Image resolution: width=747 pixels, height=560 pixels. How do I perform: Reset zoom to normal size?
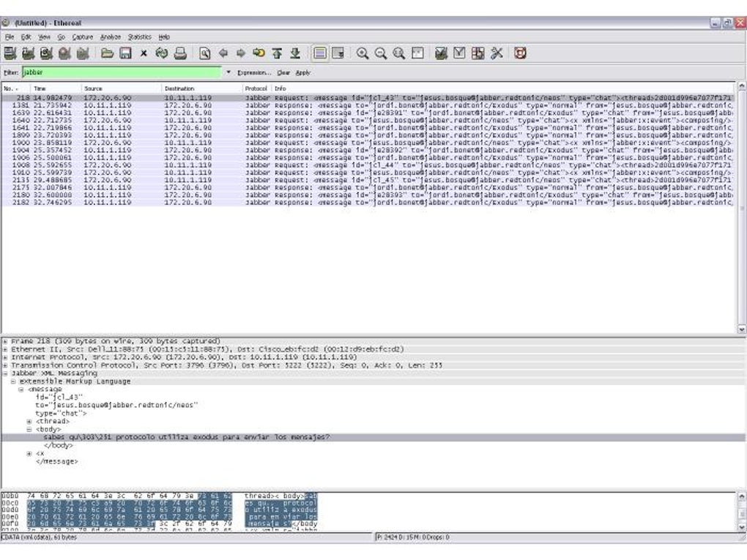point(398,53)
